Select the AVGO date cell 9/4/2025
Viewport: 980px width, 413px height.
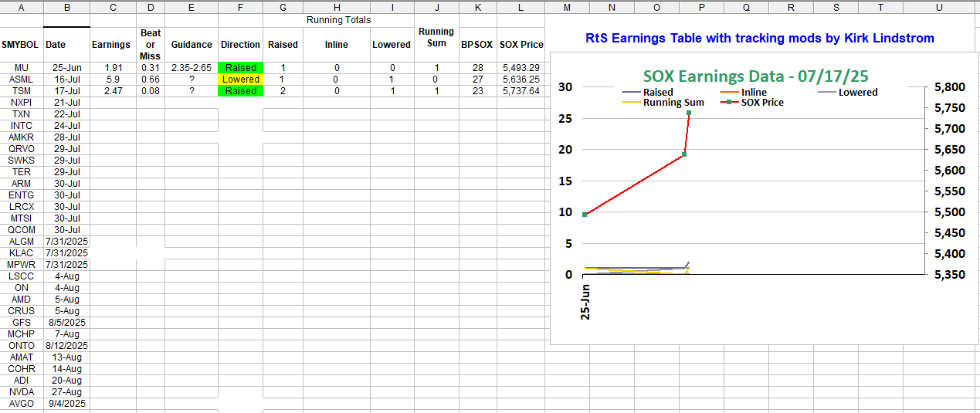66,404
